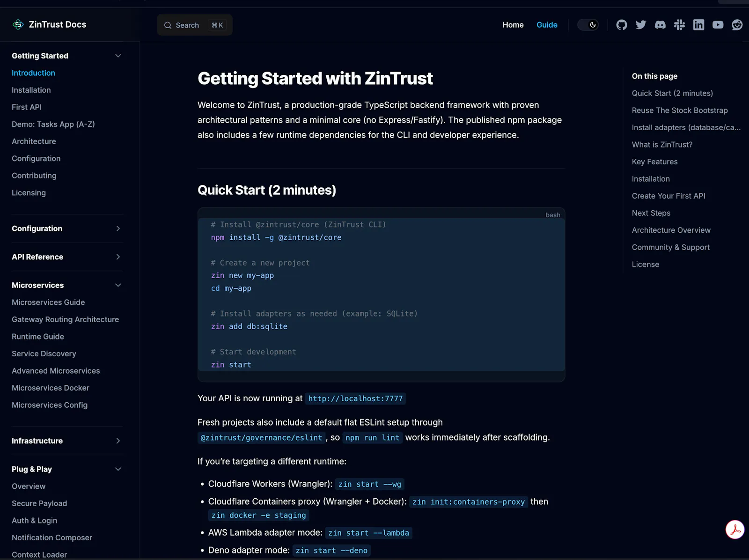Open the Licensing page

(29, 192)
